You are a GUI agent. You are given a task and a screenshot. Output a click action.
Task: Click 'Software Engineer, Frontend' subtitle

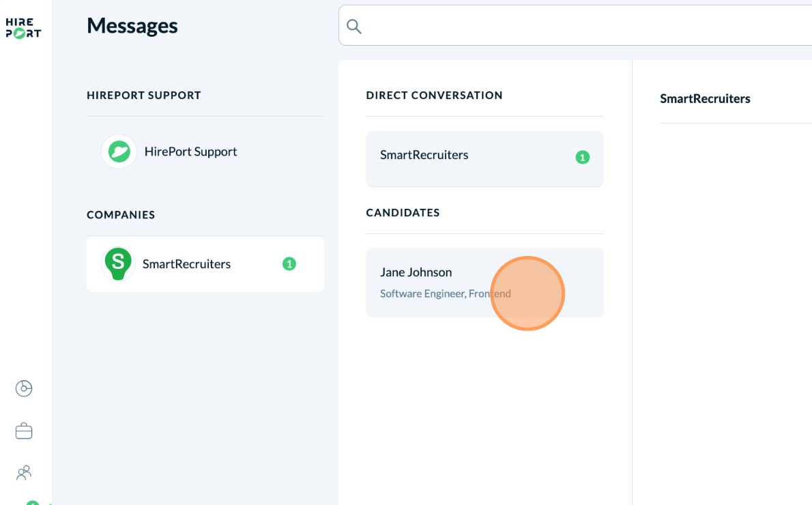click(446, 293)
